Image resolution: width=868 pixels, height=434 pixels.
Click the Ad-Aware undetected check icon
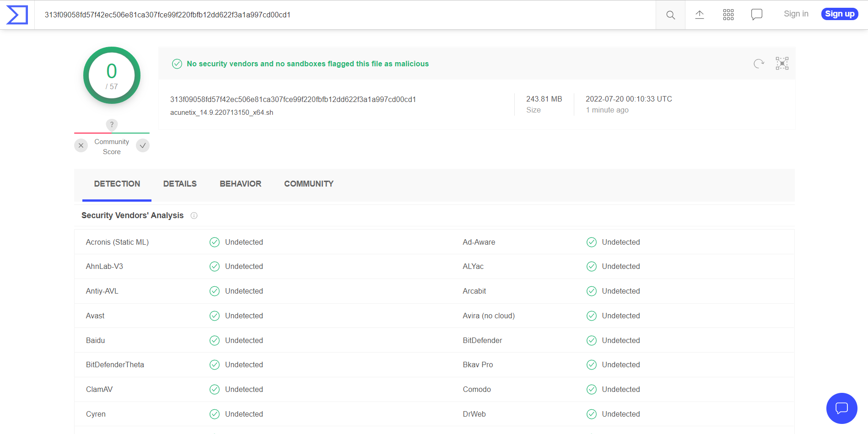tap(592, 242)
